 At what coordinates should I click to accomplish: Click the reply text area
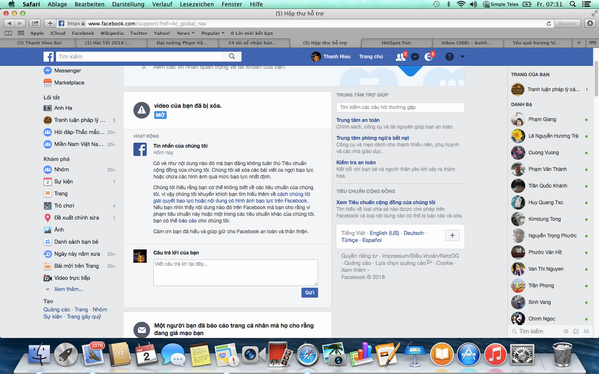click(x=235, y=272)
